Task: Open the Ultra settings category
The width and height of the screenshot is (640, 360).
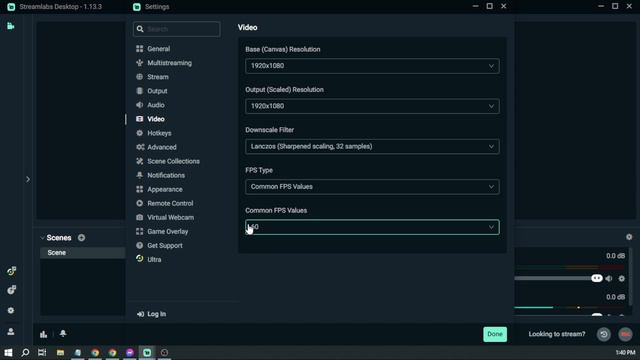Action: tap(149, 259)
